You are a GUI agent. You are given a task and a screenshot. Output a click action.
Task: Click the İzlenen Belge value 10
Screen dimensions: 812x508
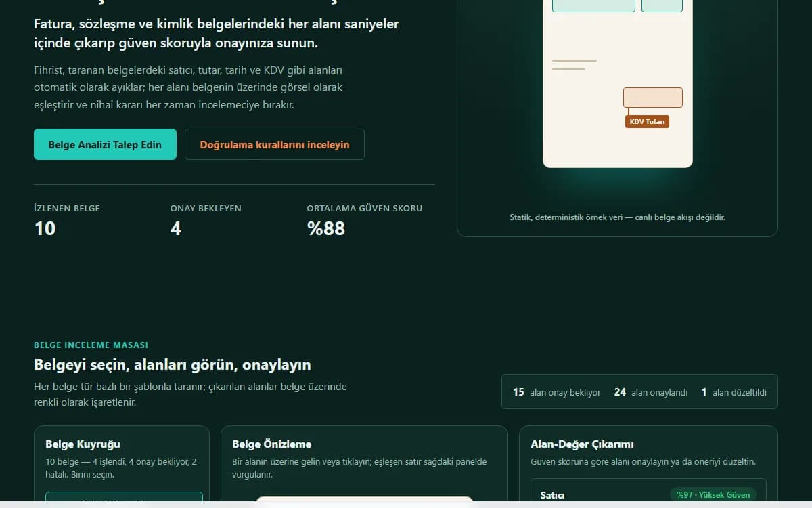(x=45, y=228)
